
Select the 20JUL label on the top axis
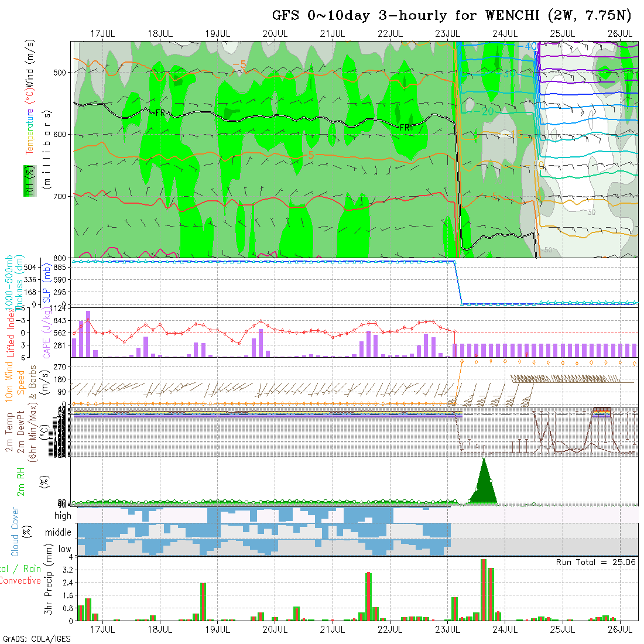click(x=275, y=33)
